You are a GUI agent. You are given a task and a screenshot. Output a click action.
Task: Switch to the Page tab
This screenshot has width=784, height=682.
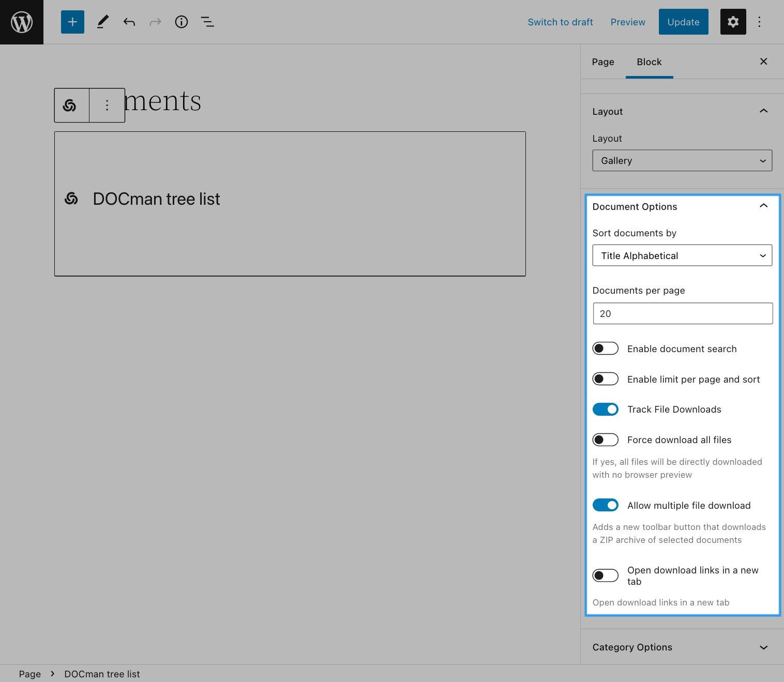pos(603,62)
